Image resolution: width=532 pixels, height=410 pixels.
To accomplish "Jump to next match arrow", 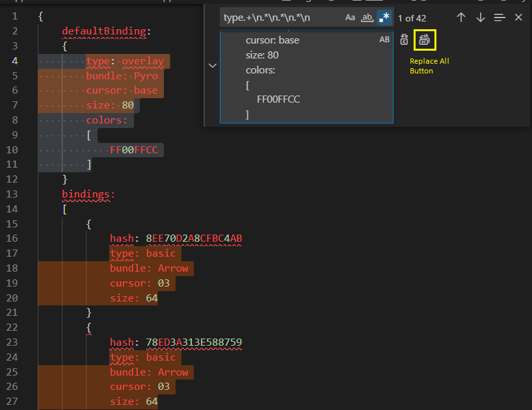I will point(481,18).
